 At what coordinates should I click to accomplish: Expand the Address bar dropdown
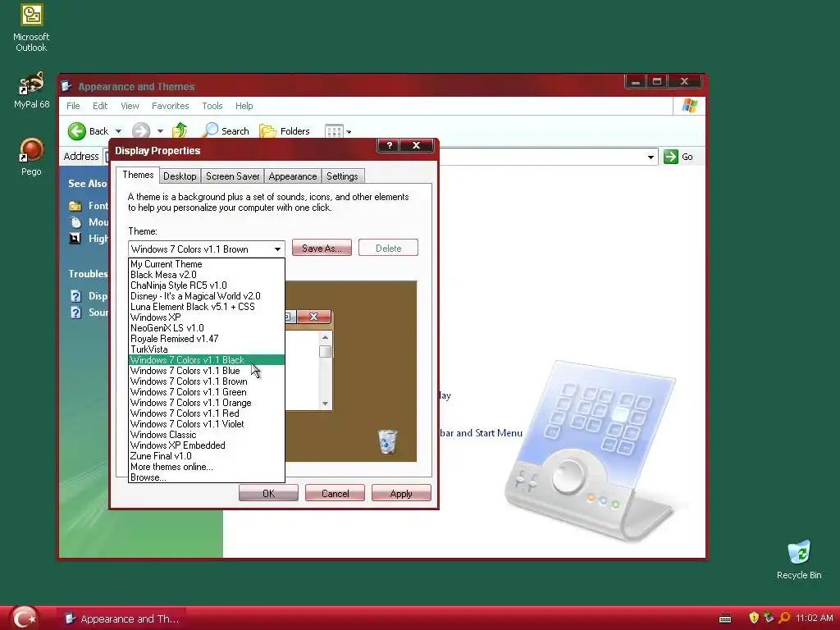coord(651,157)
